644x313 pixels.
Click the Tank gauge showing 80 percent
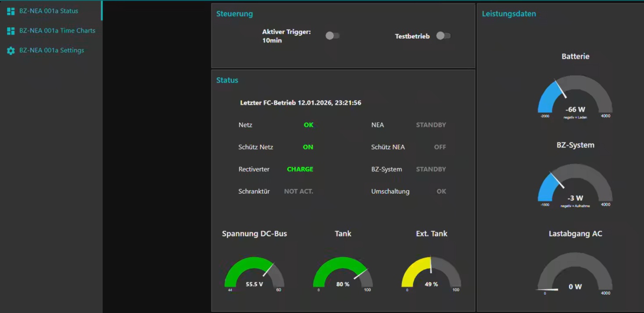342,272
